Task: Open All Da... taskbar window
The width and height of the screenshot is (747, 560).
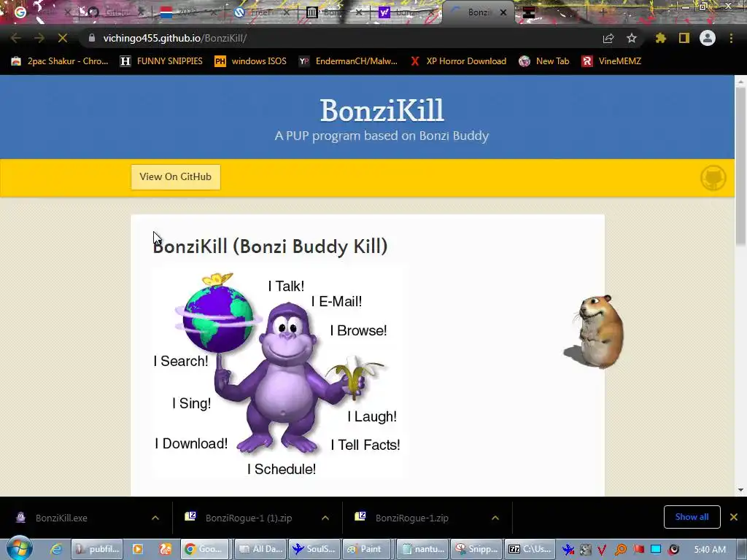Action: (261, 549)
